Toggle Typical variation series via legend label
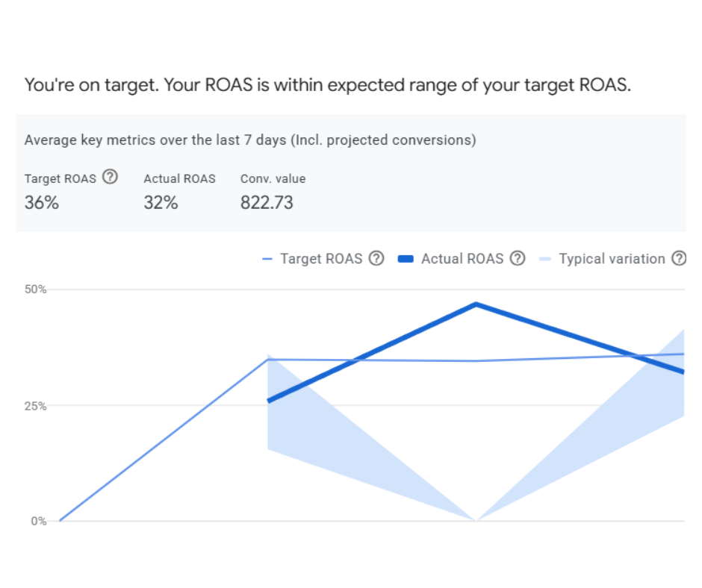The image size is (702, 588). tap(612, 259)
